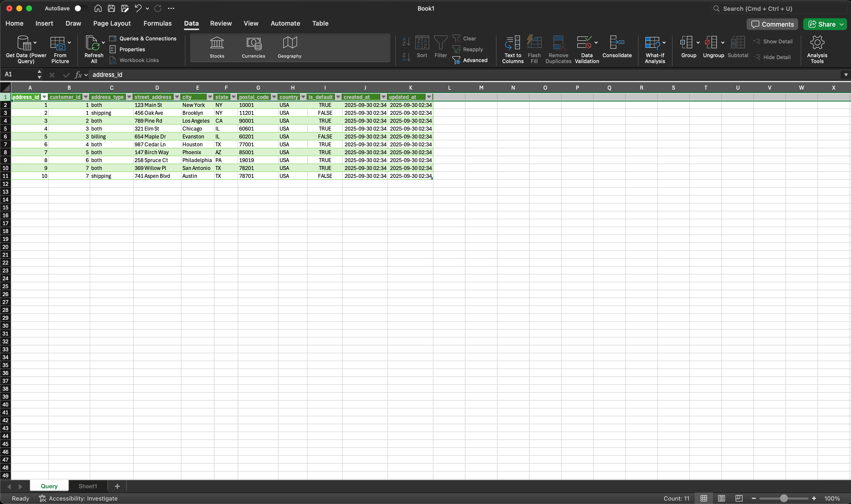
Task: Switch to Page Layout view in status bar
Action: tap(721, 498)
